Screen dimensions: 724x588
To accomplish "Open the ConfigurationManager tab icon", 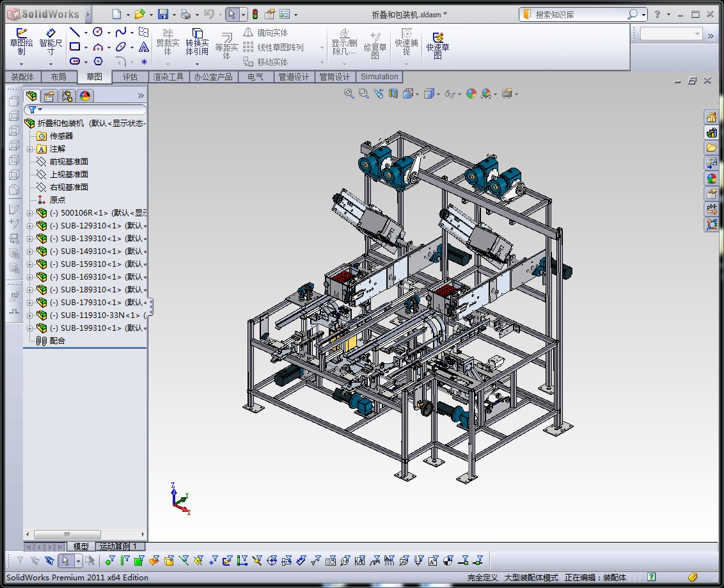I will coord(67,96).
